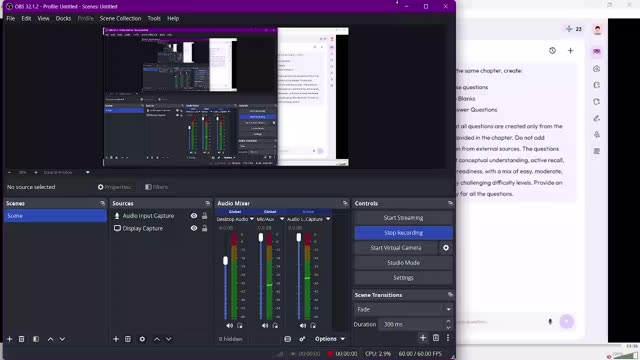This screenshot has height=360, width=640.
Task: Float the Controls dock icon
Action: (450, 203)
